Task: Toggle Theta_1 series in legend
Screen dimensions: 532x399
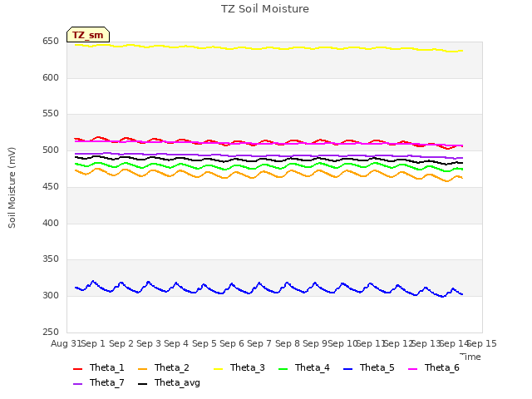Action: pyautogui.click(x=99, y=367)
